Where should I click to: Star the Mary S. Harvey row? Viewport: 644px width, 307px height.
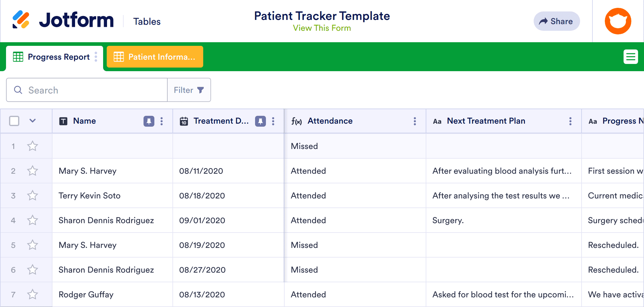click(x=33, y=171)
